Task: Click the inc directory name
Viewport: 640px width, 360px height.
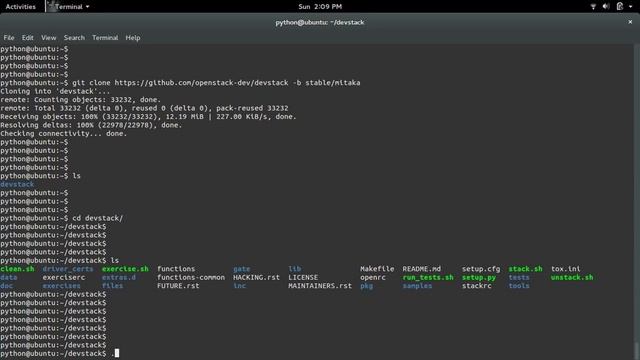Action: [x=240, y=286]
